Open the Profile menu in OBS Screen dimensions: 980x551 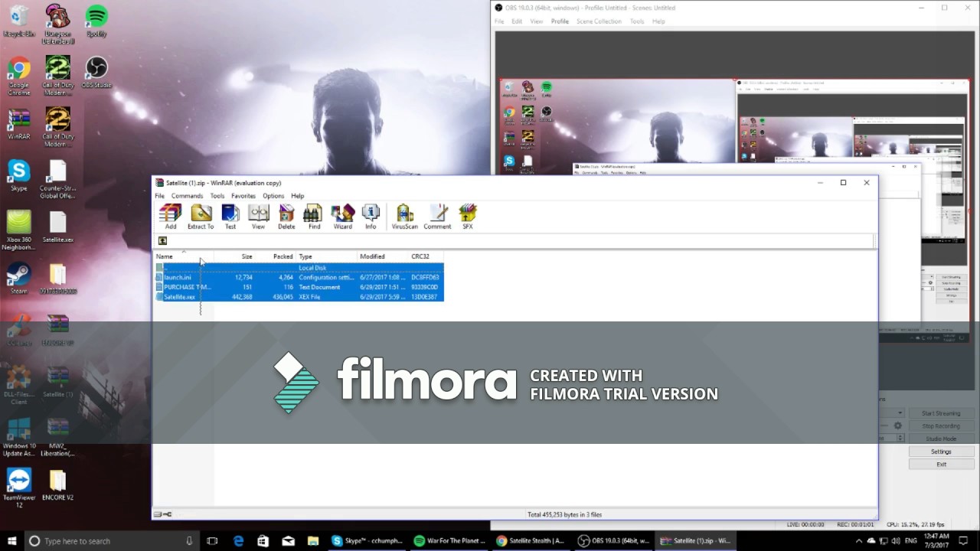(560, 21)
